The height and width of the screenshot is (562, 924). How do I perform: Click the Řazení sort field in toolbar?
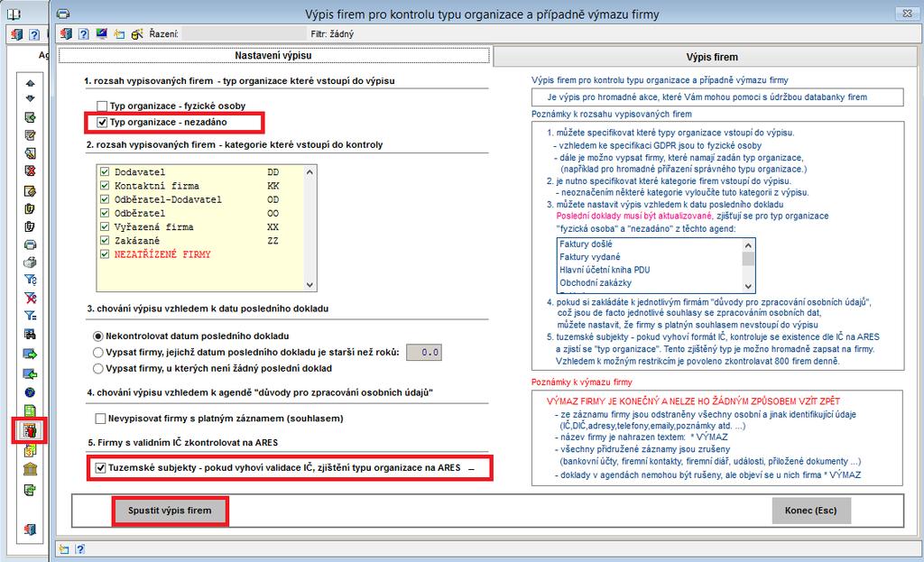(x=244, y=33)
